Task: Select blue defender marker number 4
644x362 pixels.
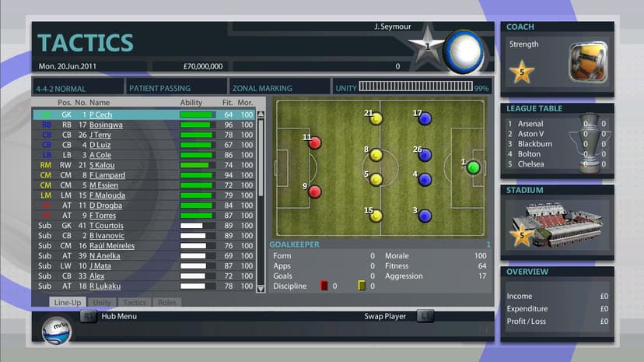Action: (x=425, y=180)
